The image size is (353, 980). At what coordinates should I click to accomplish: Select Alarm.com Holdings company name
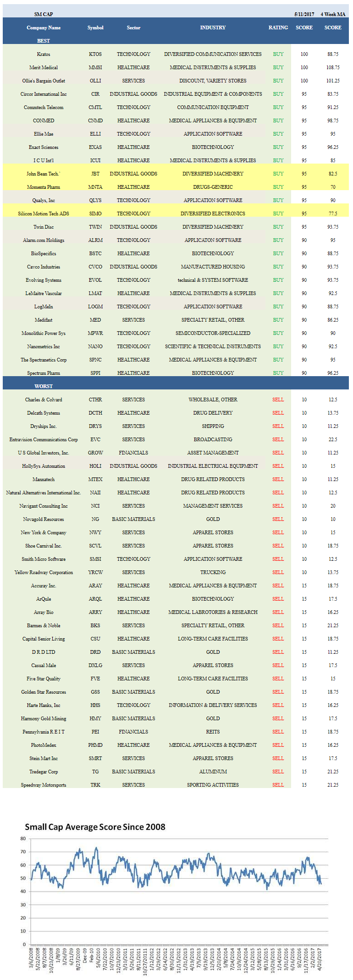[44, 240]
